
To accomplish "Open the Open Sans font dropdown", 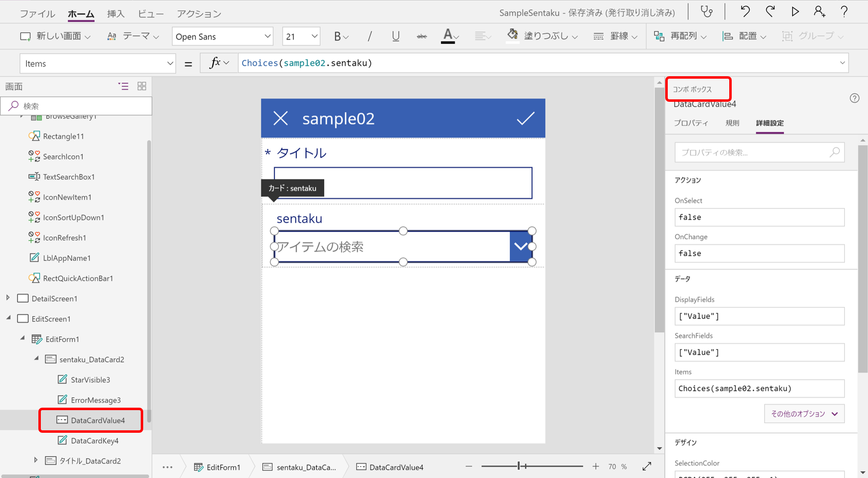I will 222,36.
